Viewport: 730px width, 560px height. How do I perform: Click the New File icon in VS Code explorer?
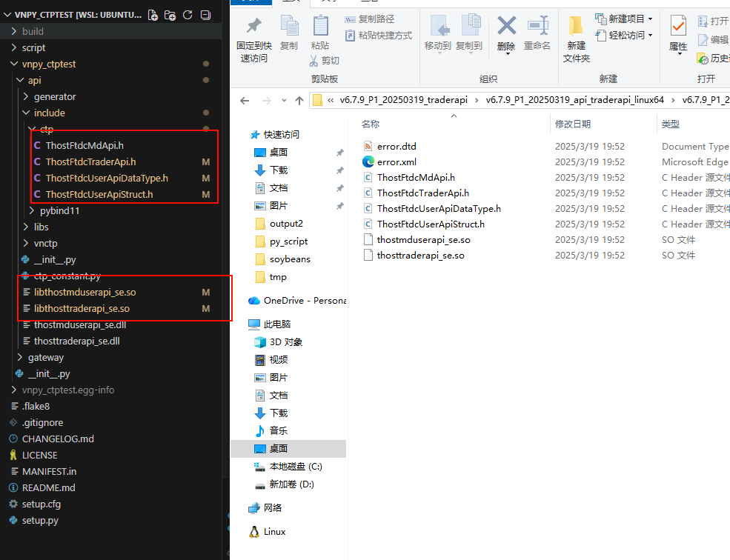point(153,15)
